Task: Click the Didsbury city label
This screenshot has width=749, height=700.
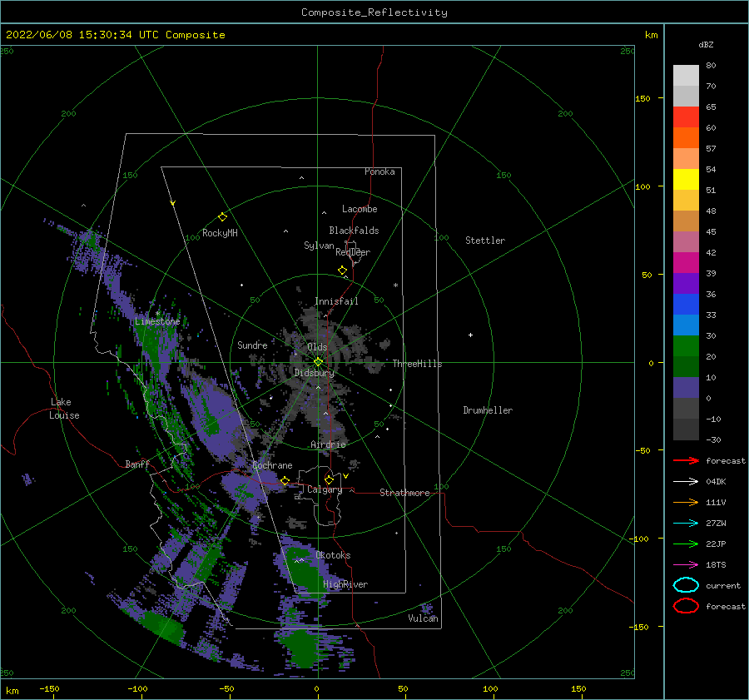Action: click(x=315, y=373)
